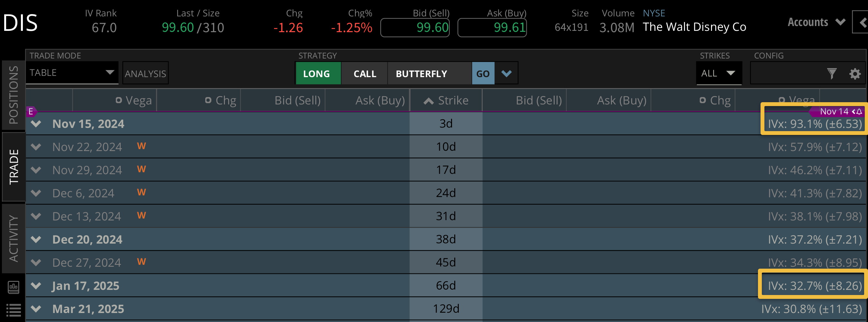Click the list icon in left sidebar
Image resolution: width=868 pixels, height=322 pixels.
pyautogui.click(x=14, y=310)
